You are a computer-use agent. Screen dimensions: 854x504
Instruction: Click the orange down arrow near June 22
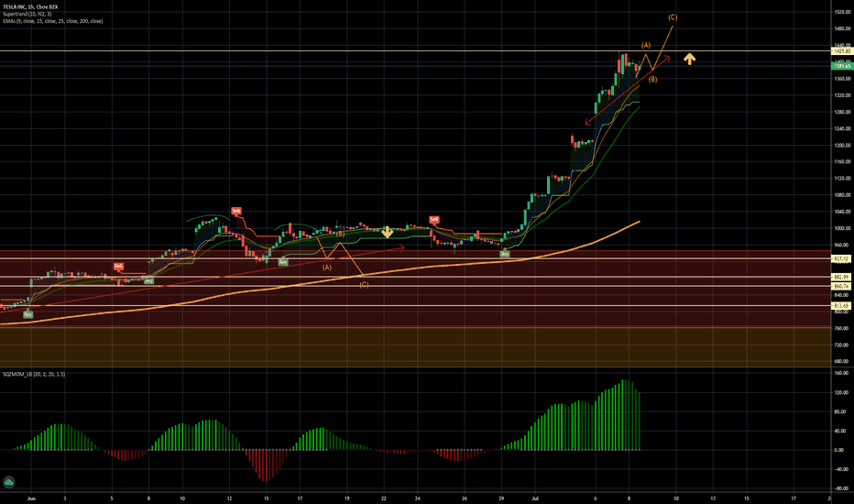pyautogui.click(x=388, y=232)
